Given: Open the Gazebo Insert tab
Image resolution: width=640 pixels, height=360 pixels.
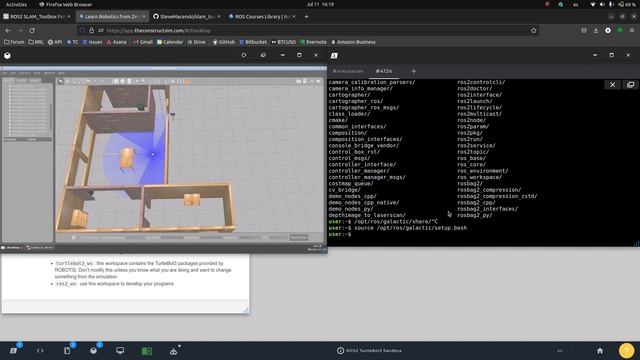Looking at the screenshot, I should point(21,80).
